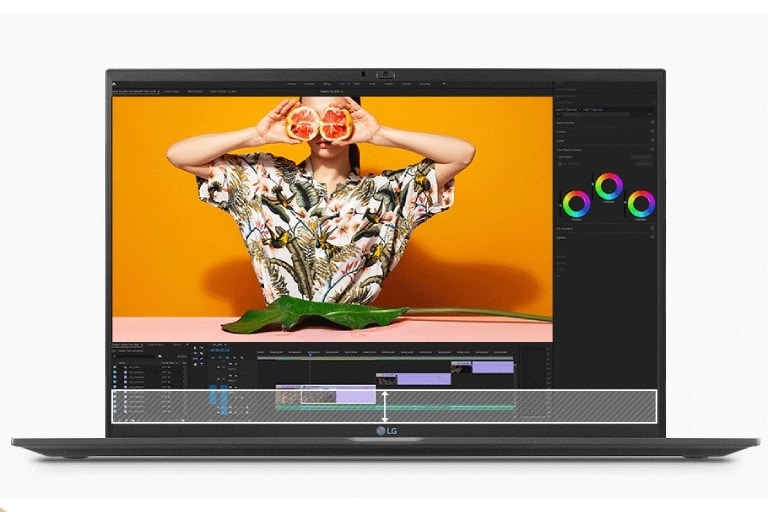The height and width of the screenshot is (512, 768).
Task: Open the workspace overflow dropdown arrow
Action: click(x=444, y=84)
